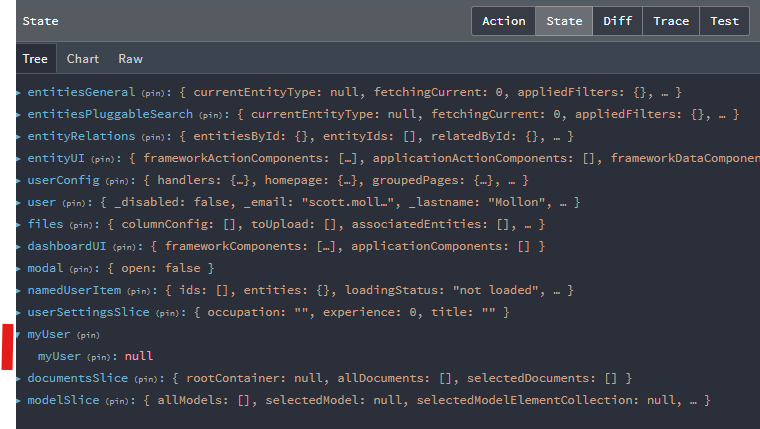Screen dimensions: 760x429
Task: Pin the documentsSlice state key
Action: (x=146, y=379)
